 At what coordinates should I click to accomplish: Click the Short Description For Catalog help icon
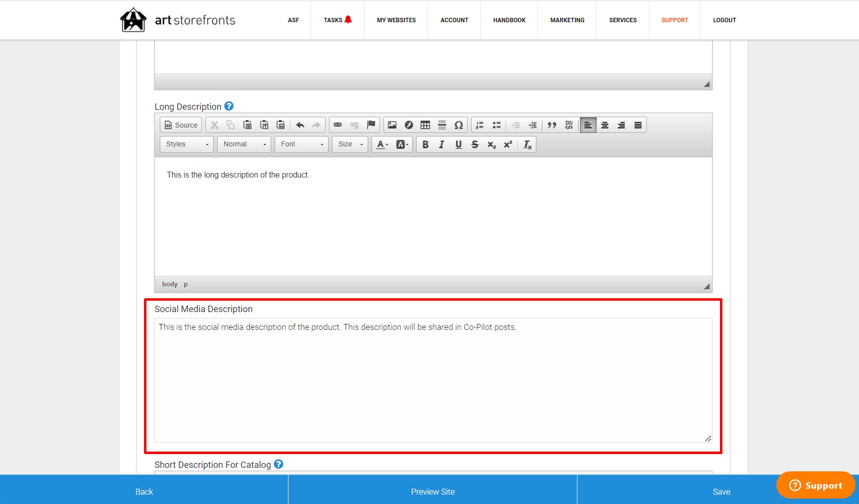pos(279,464)
